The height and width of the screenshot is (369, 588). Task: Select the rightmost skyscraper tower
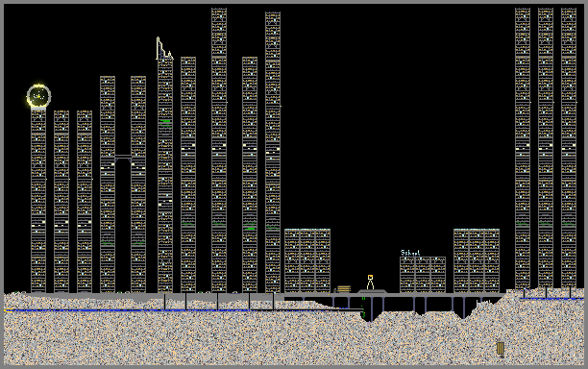pos(569,148)
